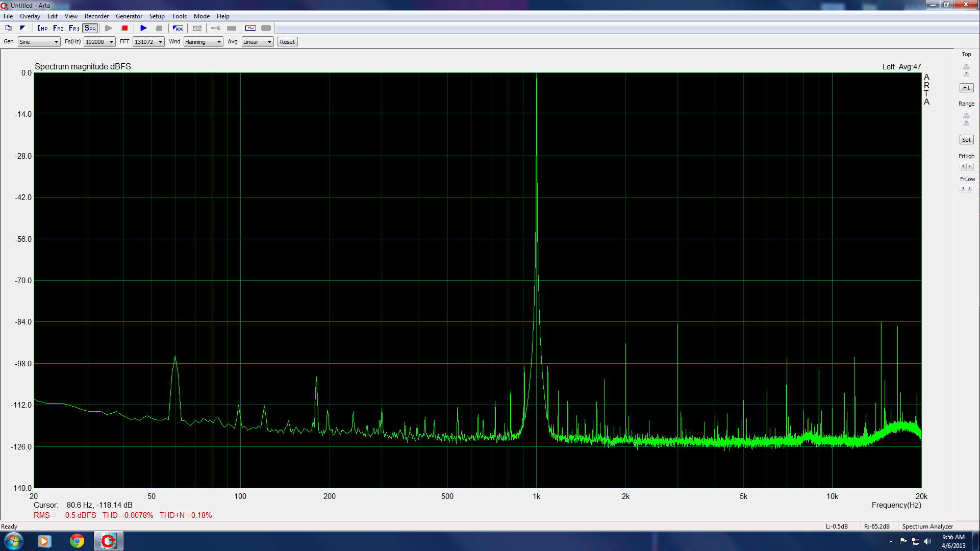Click the gray rectangle toolbar icon after key
The width and height of the screenshot is (980, 551).
coord(232,28)
